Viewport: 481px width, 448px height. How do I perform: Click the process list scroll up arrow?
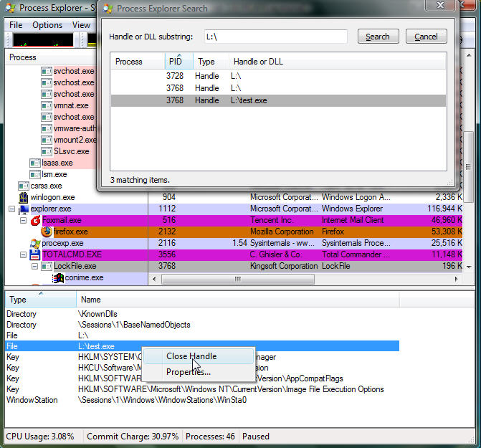coord(469,55)
